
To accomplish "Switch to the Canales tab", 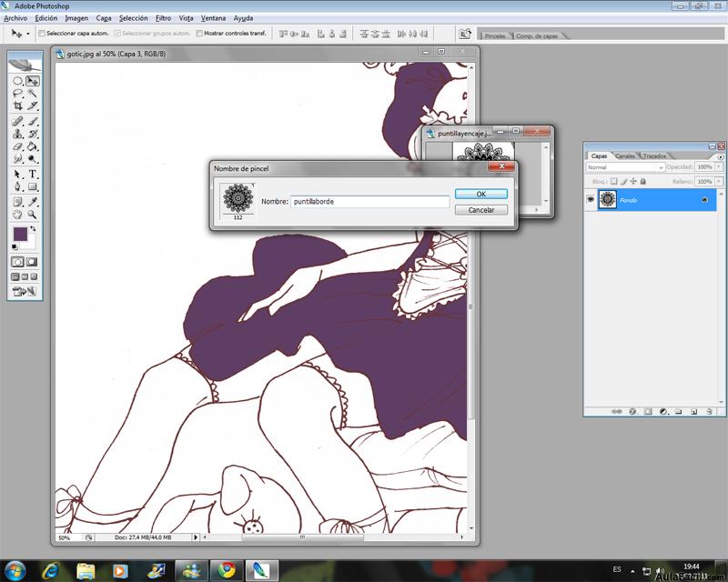I will click(x=625, y=156).
